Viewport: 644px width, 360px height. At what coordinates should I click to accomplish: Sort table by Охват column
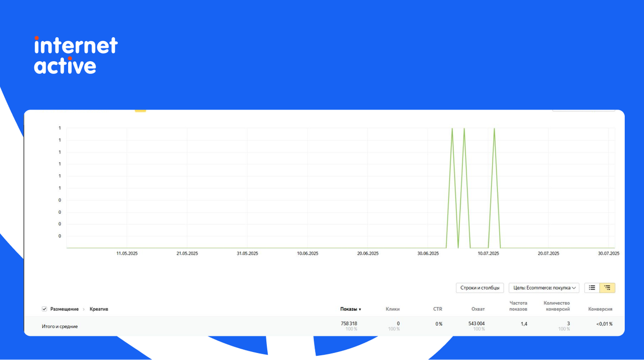[478, 309]
